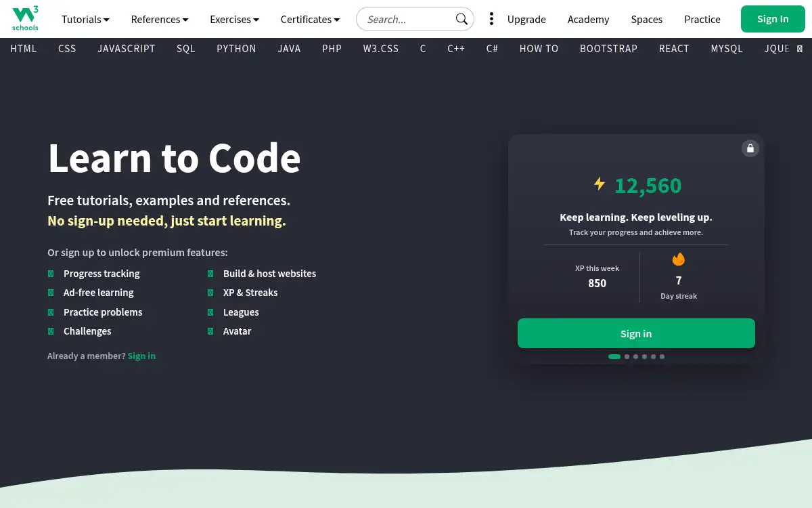Select C# in the topic bar
The image size is (812, 508).
[492, 49]
